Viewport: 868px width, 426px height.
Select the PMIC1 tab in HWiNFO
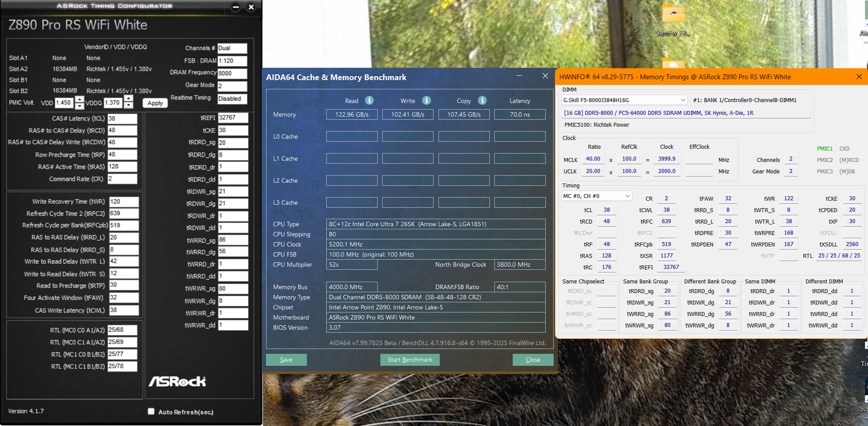pos(824,149)
